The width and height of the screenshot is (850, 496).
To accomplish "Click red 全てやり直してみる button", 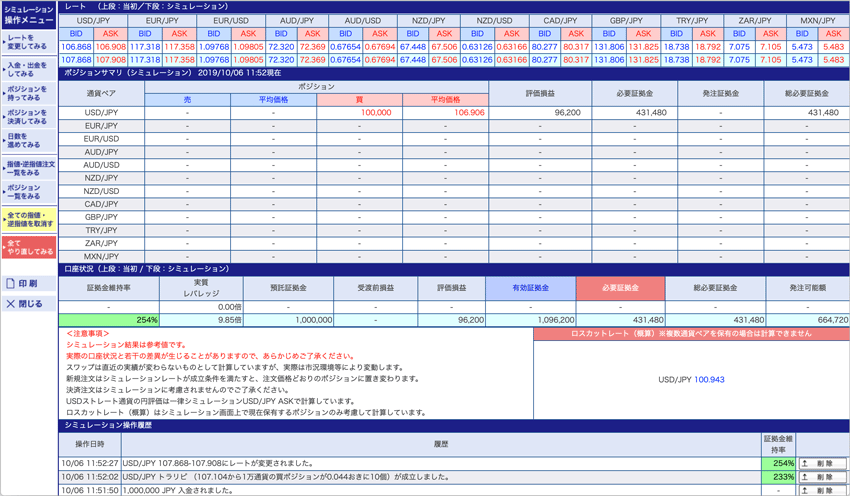I will pyautogui.click(x=29, y=247).
